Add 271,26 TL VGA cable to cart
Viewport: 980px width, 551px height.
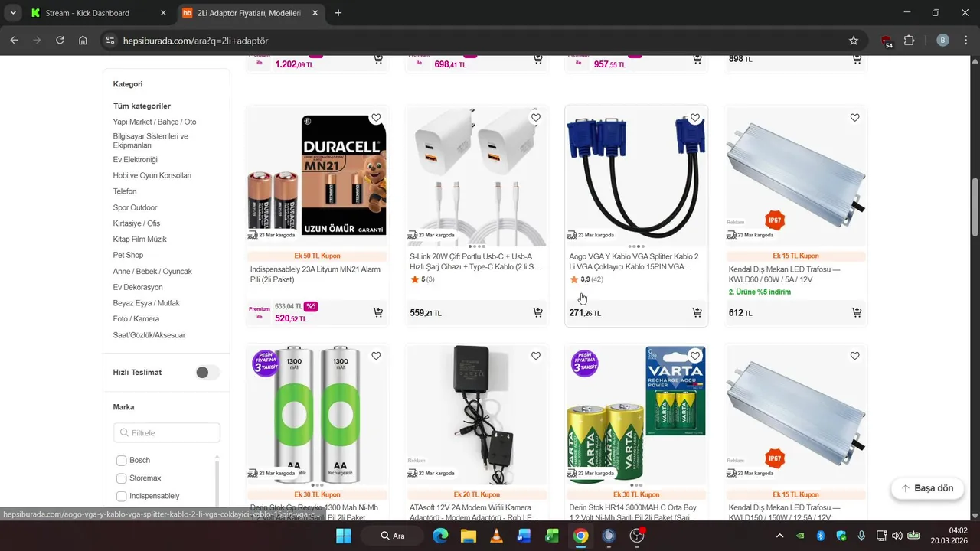697,312
